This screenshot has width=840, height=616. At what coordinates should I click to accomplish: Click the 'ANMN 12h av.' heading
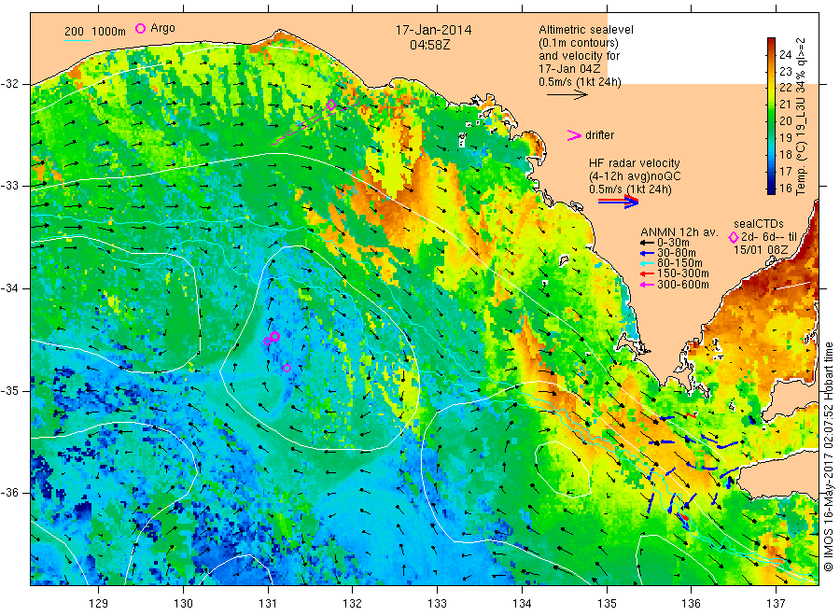click(679, 232)
